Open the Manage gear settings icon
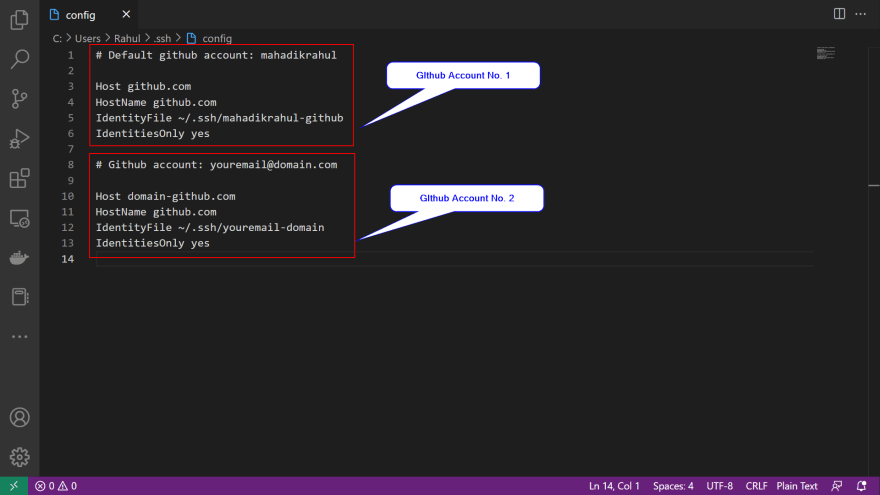 (20, 457)
